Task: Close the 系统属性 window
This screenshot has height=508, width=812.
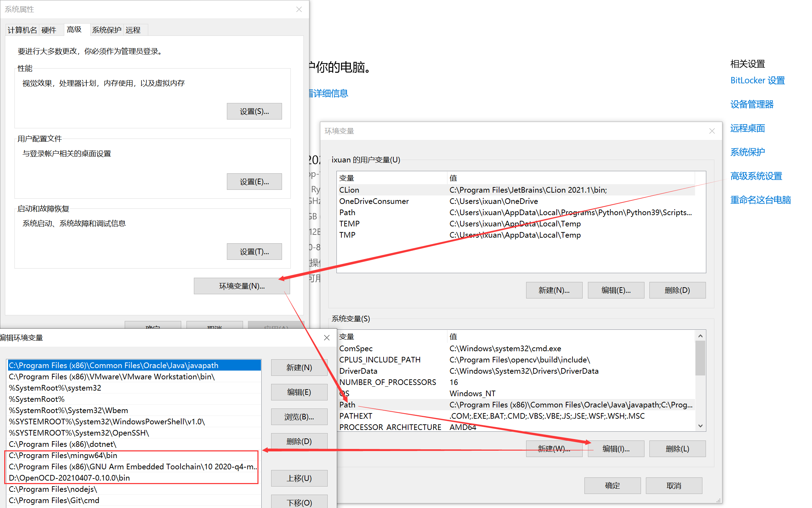Action: click(299, 9)
